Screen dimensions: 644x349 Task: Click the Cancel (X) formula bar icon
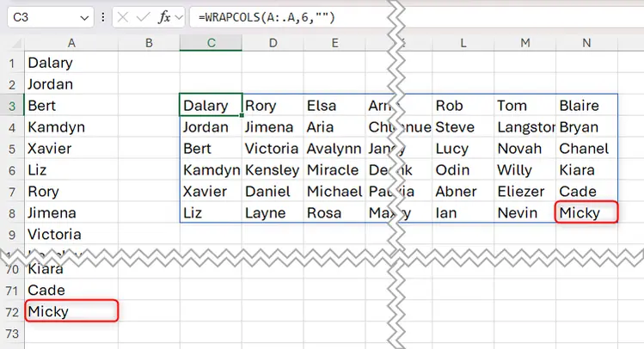pos(124,17)
